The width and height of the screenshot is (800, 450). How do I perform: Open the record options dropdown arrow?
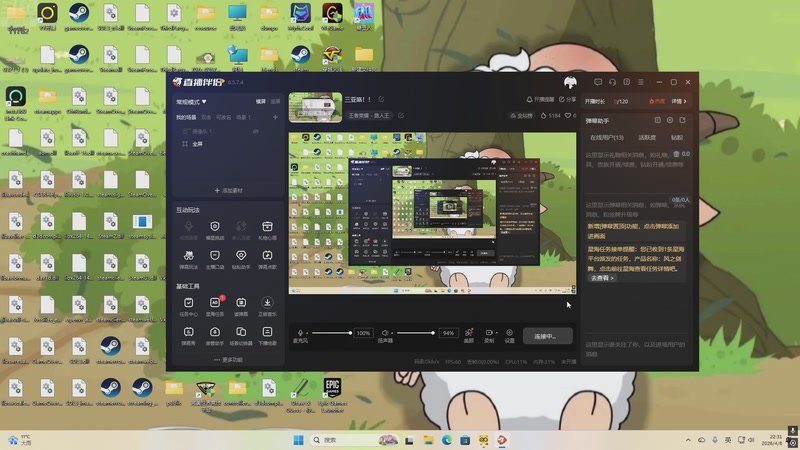tap(496, 333)
